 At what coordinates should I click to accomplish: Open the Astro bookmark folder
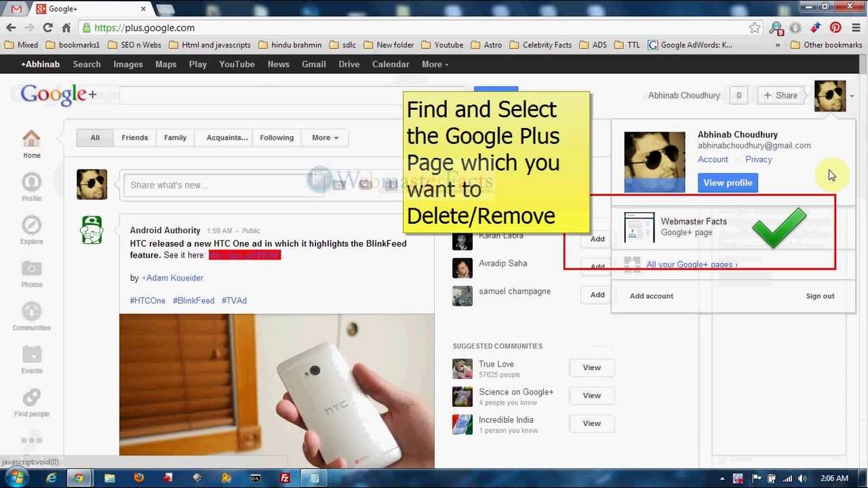(x=486, y=45)
